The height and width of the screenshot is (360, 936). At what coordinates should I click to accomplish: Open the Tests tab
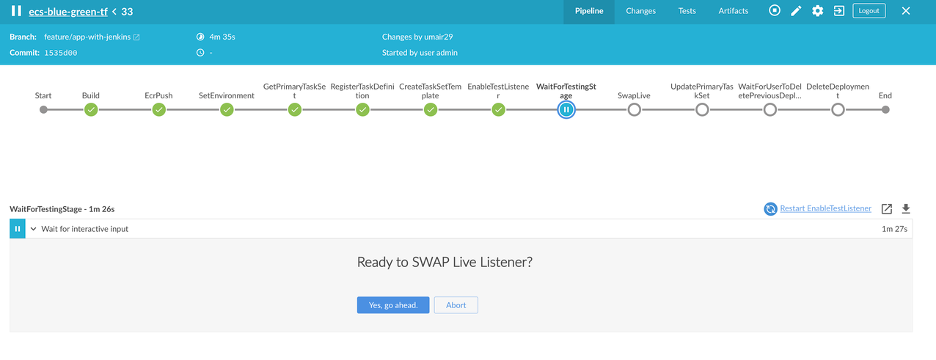click(687, 11)
